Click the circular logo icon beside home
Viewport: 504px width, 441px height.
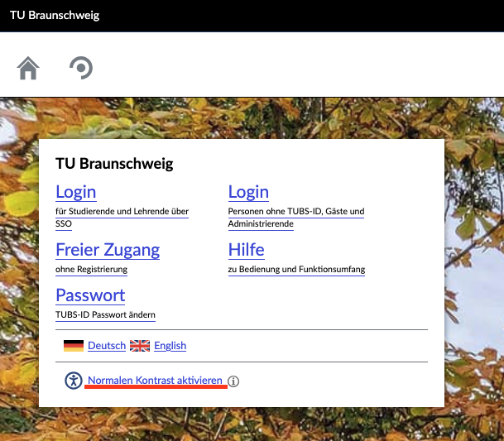pos(80,68)
